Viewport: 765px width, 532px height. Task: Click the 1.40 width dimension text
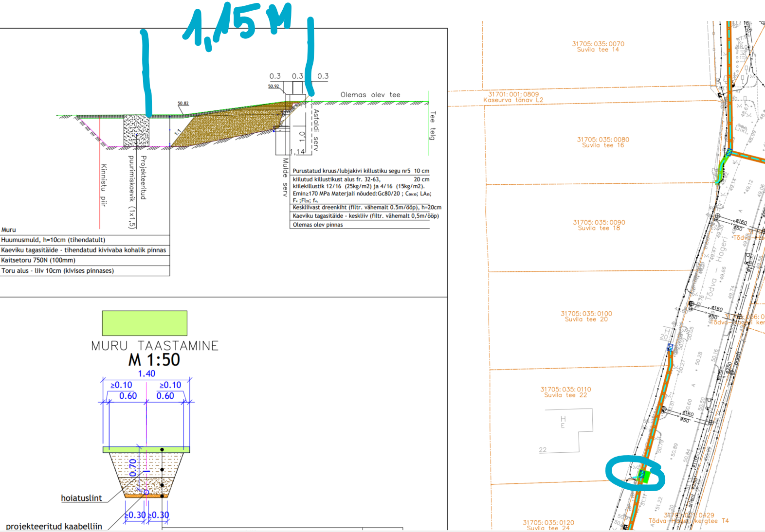(x=146, y=373)
